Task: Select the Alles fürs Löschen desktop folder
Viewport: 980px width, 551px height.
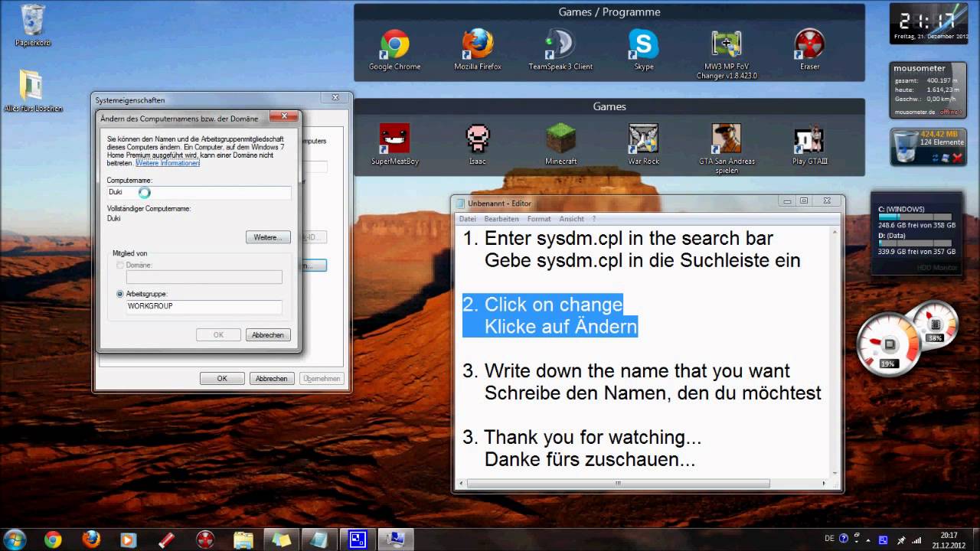Action: pos(33,91)
